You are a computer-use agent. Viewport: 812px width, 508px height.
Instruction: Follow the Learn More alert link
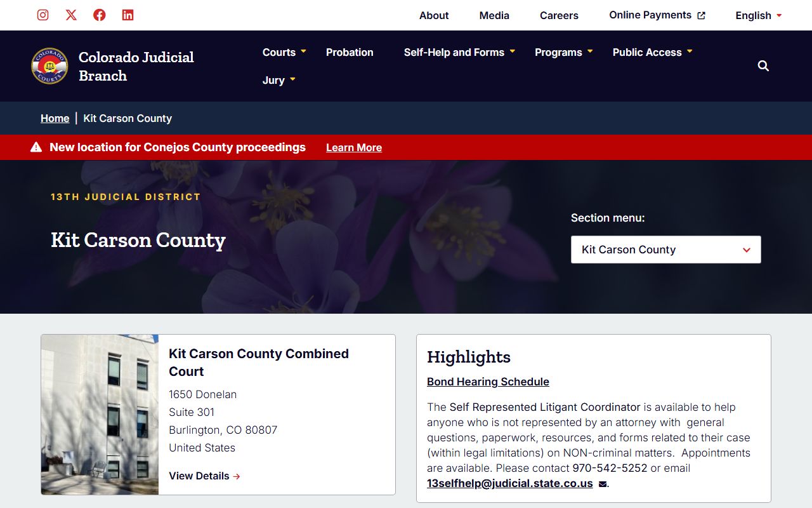[354, 147]
